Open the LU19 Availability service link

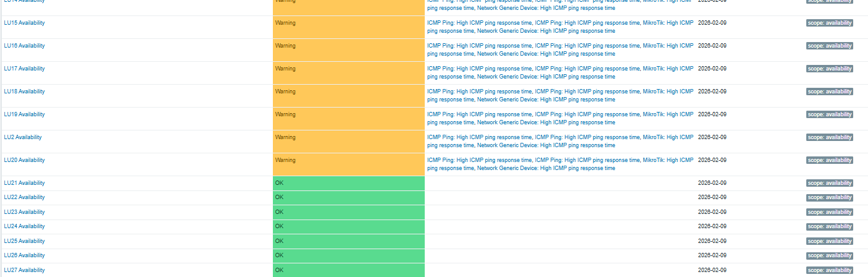pyautogui.click(x=24, y=114)
